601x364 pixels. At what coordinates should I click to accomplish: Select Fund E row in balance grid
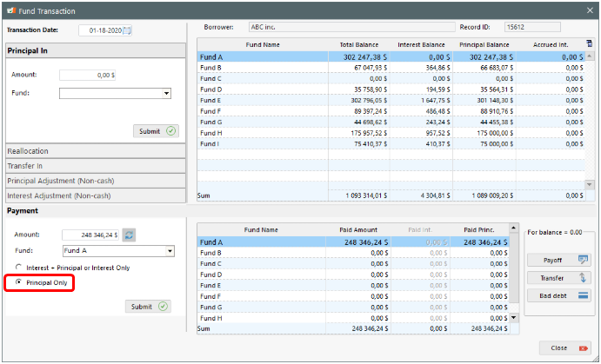click(391, 100)
